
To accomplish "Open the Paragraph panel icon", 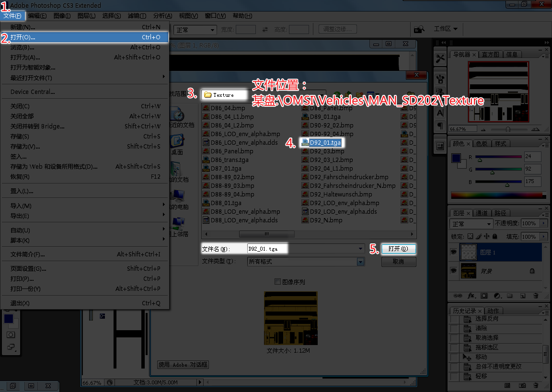I will 440,126.
